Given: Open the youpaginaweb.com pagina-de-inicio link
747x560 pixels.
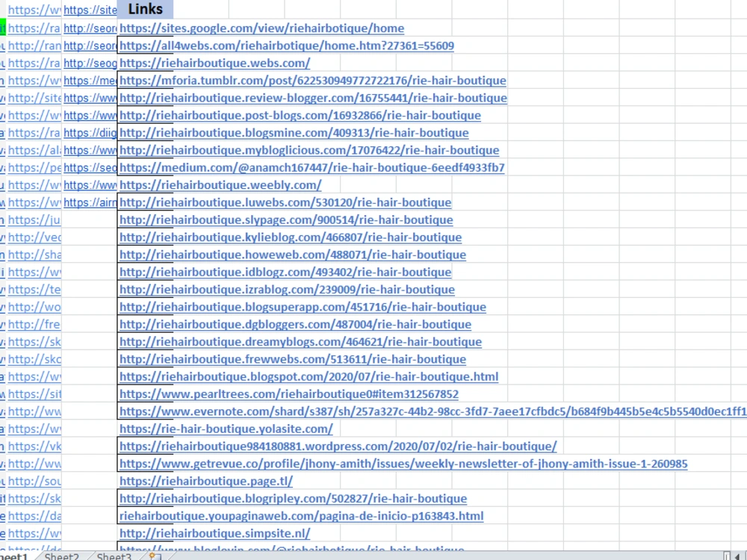Looking at the screenshot, I should tap(301, 516).
